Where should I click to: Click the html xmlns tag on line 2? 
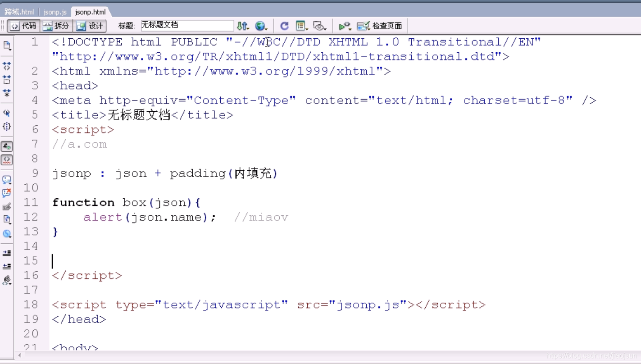(221, 71)
